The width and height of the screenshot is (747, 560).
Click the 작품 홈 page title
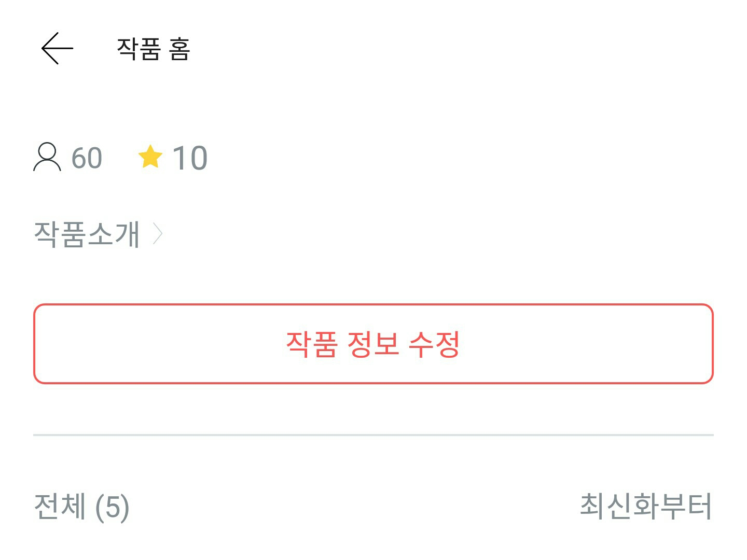[154, 49]
